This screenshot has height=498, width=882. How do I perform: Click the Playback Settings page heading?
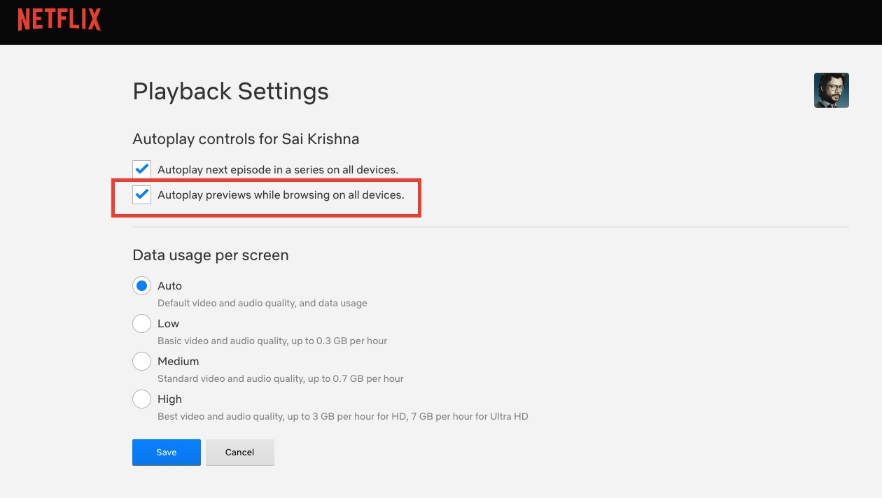click(231, 92)
